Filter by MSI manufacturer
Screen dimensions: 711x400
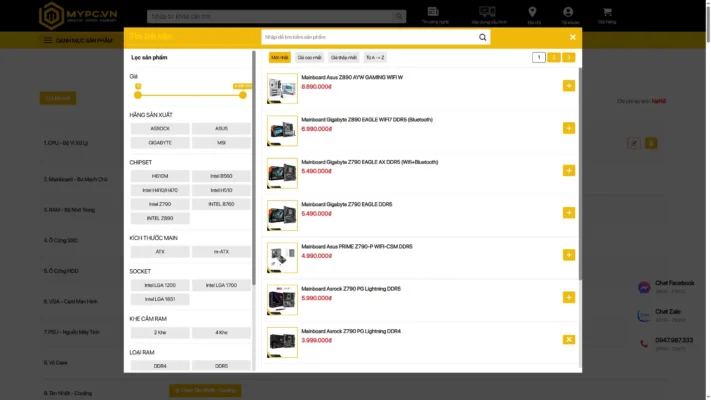coord(221,143)
